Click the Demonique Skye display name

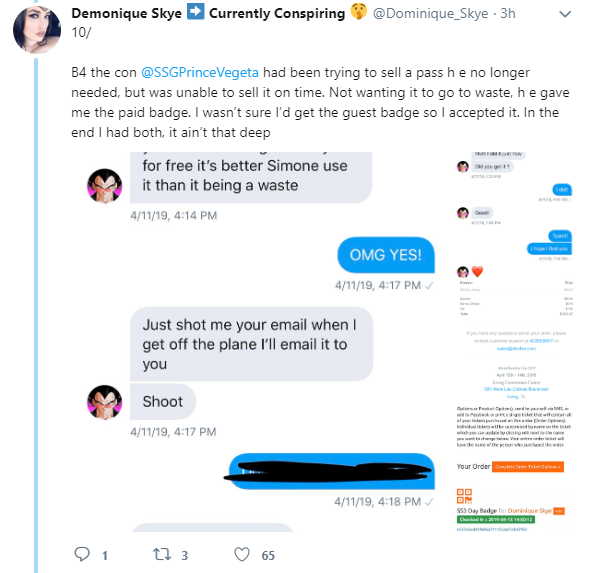[126, 13]
